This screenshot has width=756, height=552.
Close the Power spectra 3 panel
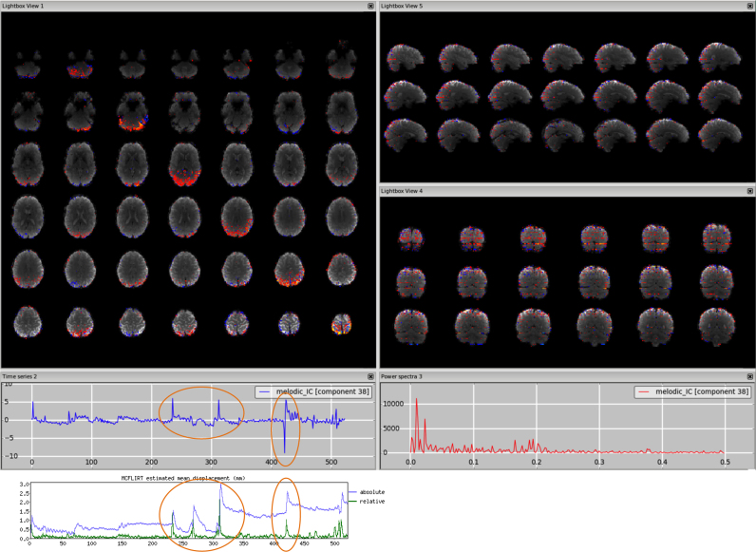pyautogui.click(x=749, y=376)
